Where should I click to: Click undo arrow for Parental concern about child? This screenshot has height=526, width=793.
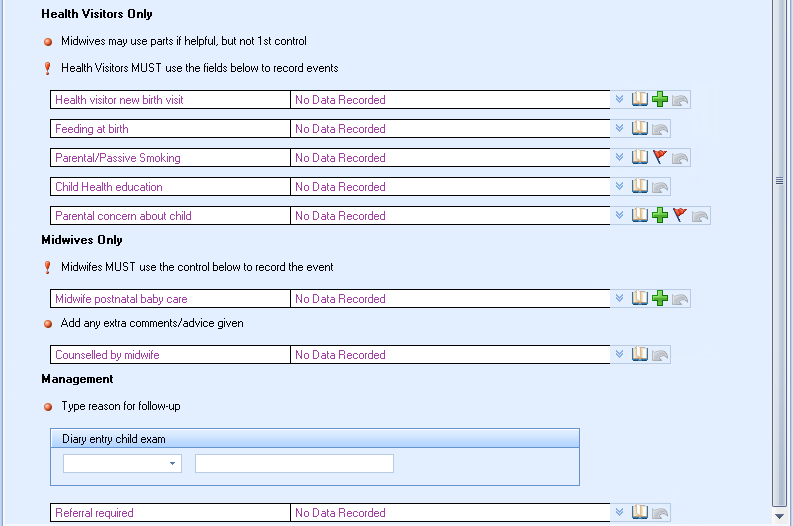[700, 216]
